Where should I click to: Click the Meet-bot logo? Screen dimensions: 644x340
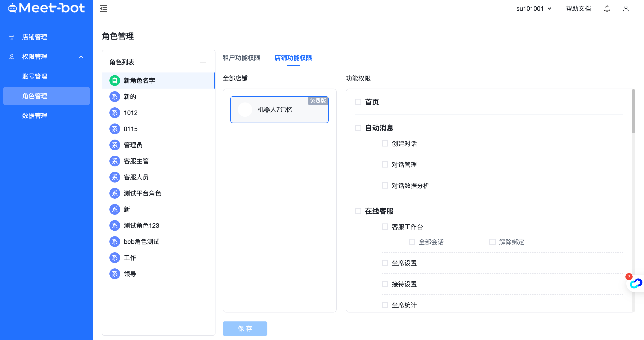pyautogui.click(x=47, y=8)
